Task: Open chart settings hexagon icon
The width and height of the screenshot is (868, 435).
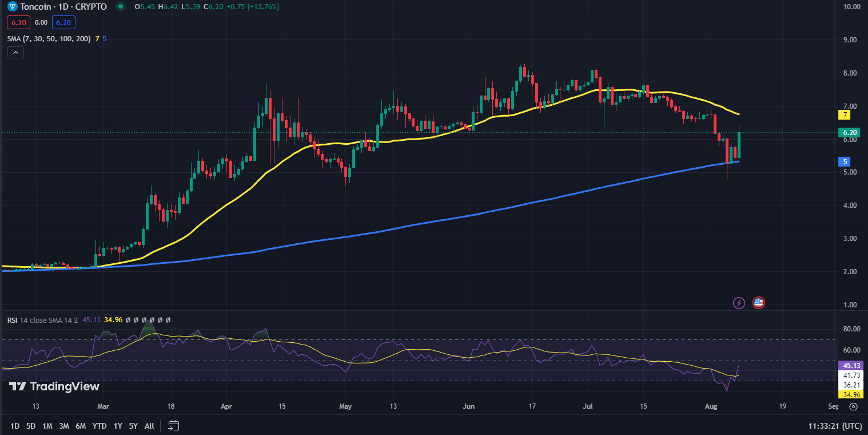Action: [x=853, y=406]
